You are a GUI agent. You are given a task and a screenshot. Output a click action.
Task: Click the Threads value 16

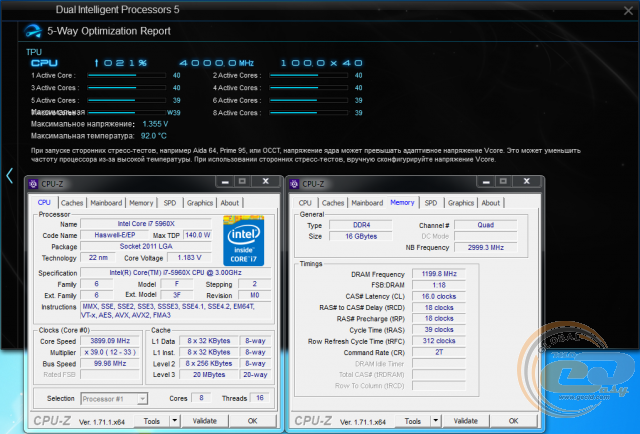point(260,398)
